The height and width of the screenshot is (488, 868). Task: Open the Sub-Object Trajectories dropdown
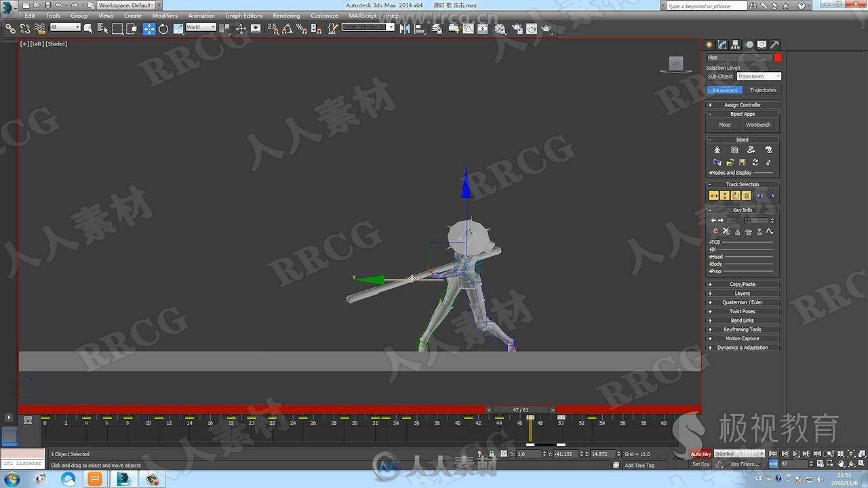[x=759, y=77]
